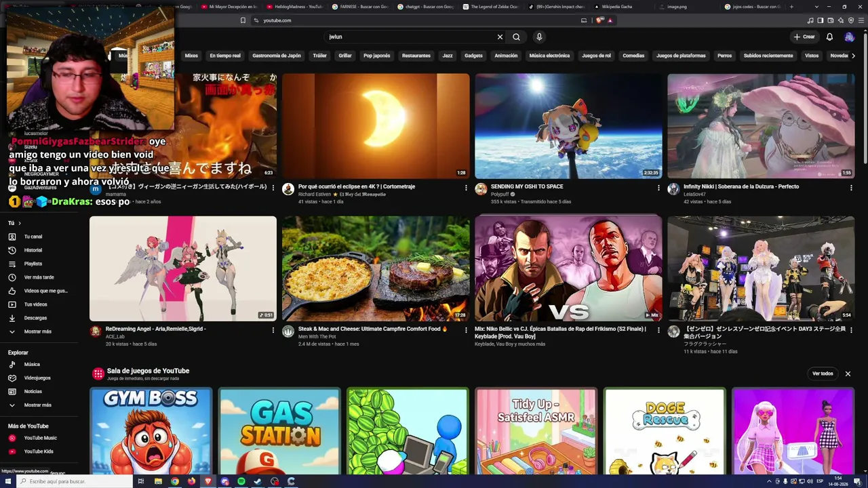Show more filter chips with right arrow
Image resolution: width=868 pixels, height=488 pixels.
click(x=853, y=56)
